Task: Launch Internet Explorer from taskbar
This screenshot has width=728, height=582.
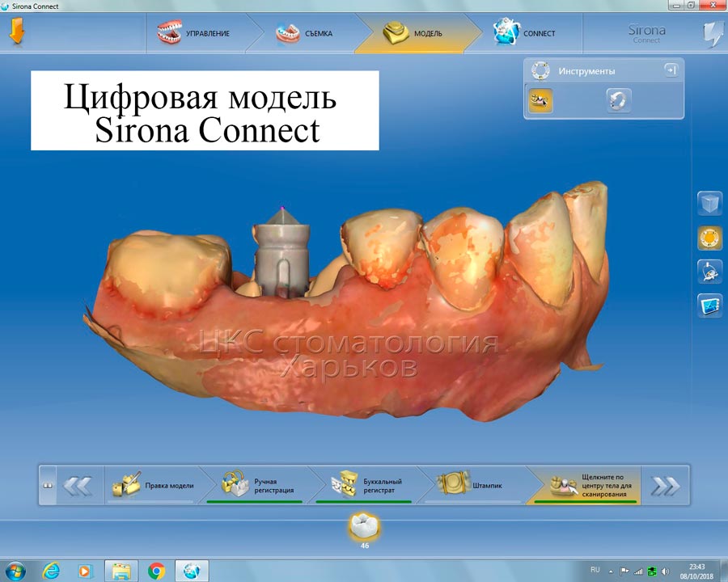Action: point(51,571)
